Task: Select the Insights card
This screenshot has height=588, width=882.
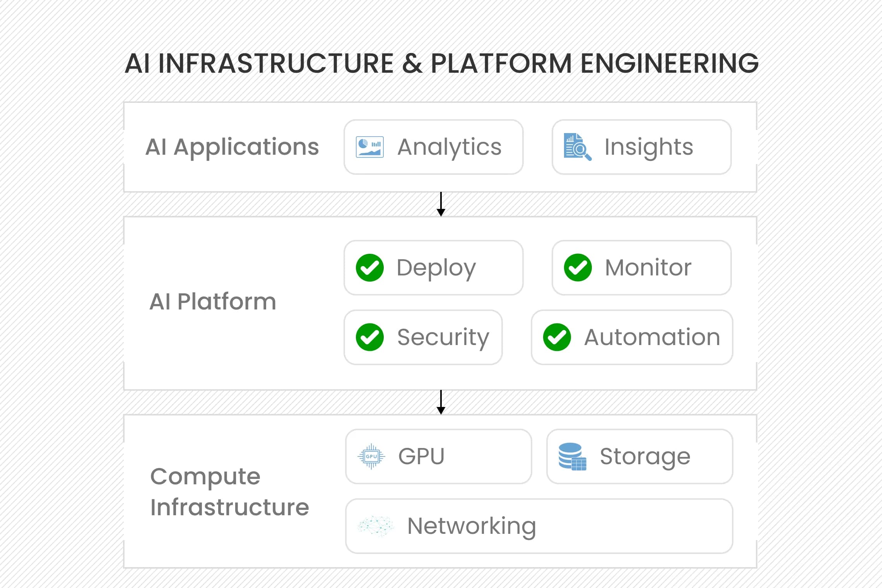Action: pos(642,147)
